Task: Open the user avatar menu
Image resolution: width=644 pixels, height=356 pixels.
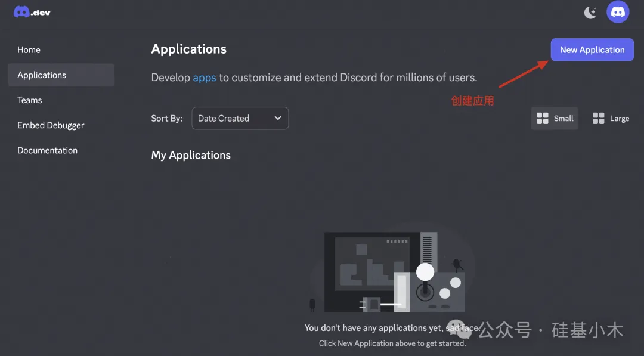Action: [618, 12]
